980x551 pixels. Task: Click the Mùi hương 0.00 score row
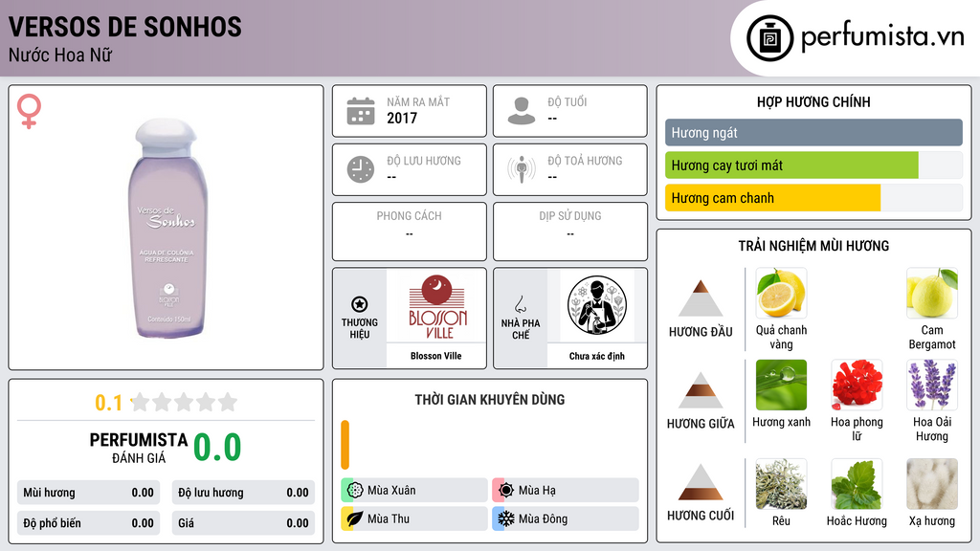coord(89,493)
